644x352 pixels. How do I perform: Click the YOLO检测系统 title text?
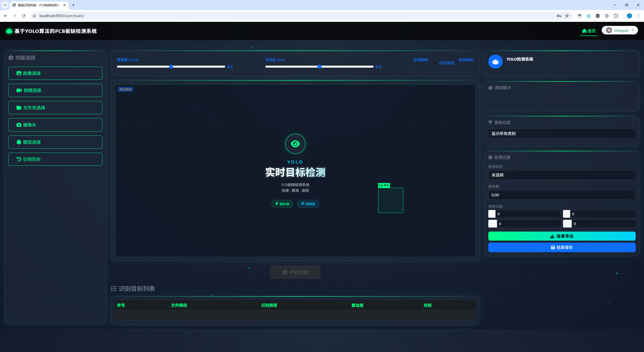520,59
